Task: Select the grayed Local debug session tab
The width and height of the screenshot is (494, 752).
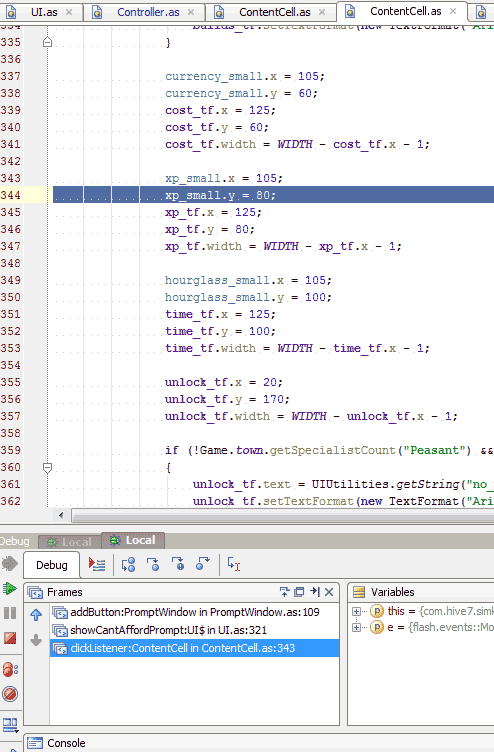Action: tap(70, 542)
